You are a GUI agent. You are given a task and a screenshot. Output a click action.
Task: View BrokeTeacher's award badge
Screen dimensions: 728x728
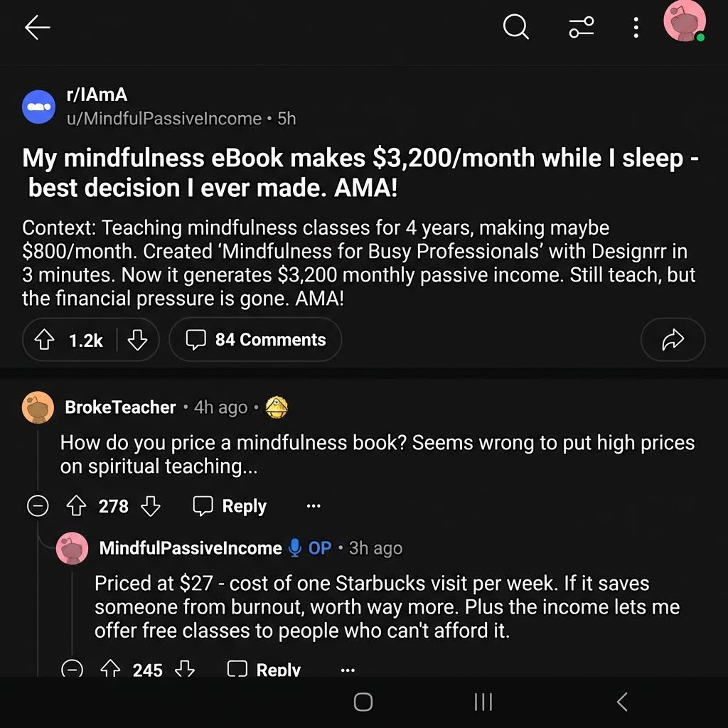click(x=277, y=407)
